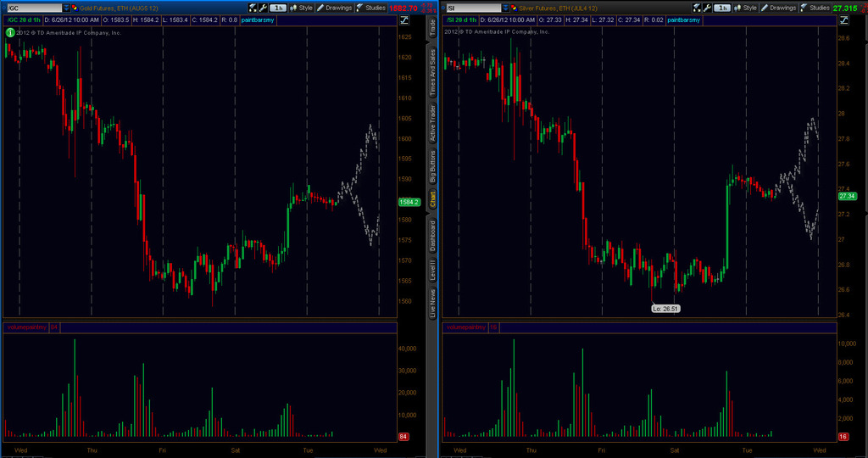This screenshot has height=458, width=868.
Task: Click the Gold chart 'C: 1584.2' close value
Action: [x=205, y=20]
